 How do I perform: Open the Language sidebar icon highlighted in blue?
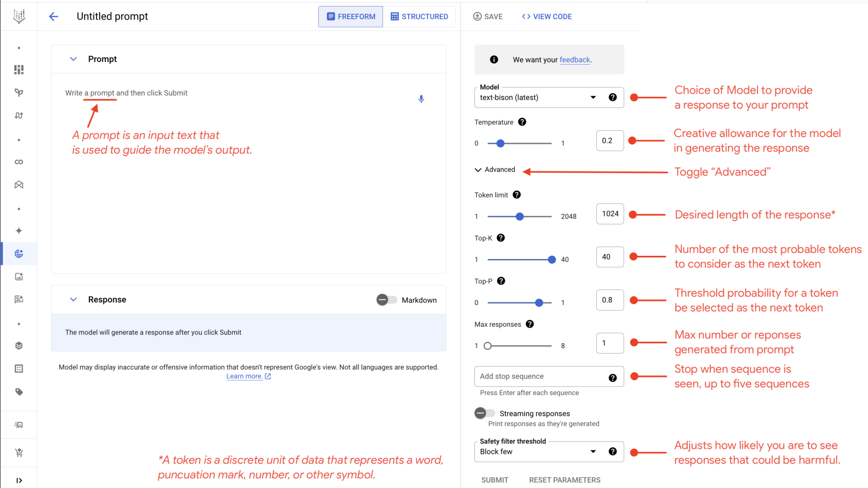coord(19,253)
